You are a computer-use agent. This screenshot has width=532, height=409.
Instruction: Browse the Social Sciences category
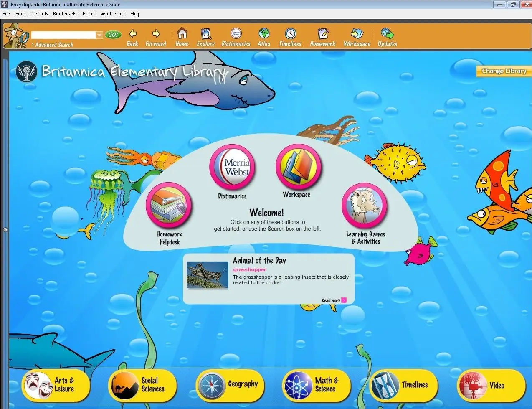[x=143, y=385]
